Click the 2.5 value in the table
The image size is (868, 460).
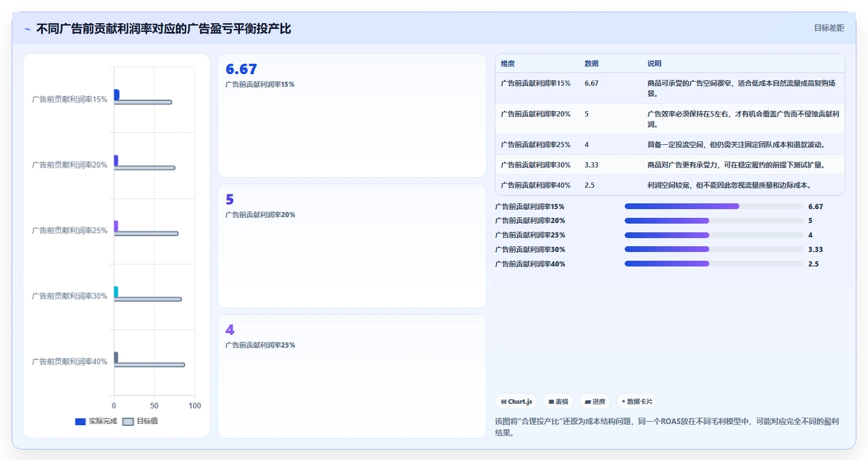589,185
